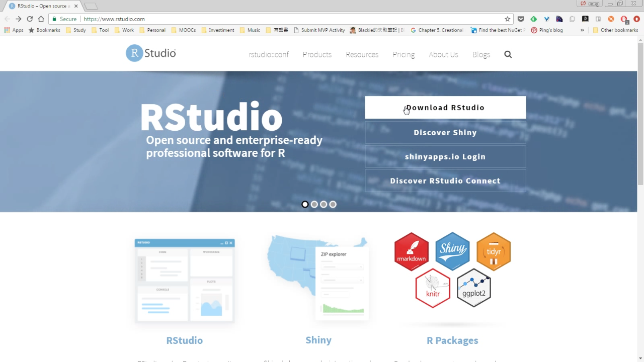644x362 pixels.
Task: Click the Pocket extension icon
Action: point(521,19)
